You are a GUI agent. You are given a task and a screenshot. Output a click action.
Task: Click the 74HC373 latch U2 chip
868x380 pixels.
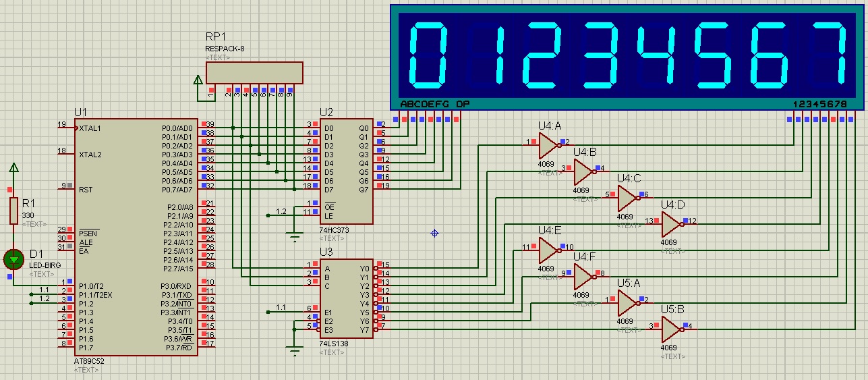point(346,171)
